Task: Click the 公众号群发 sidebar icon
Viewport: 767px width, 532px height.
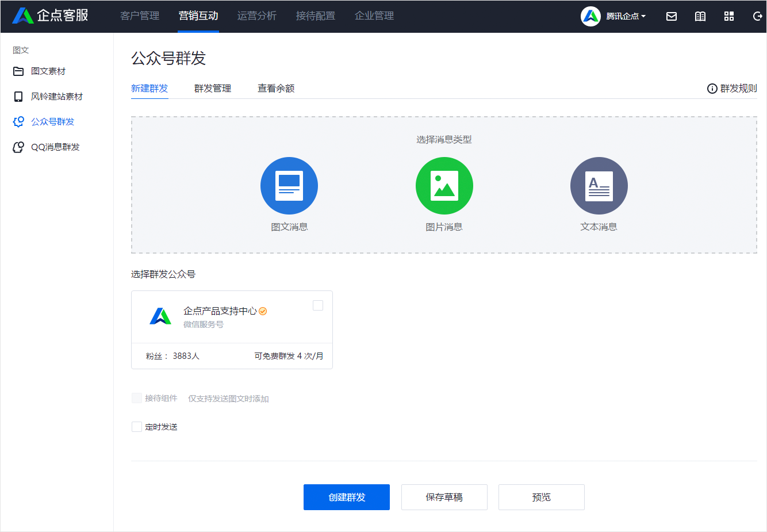Action: pos(18,122)
